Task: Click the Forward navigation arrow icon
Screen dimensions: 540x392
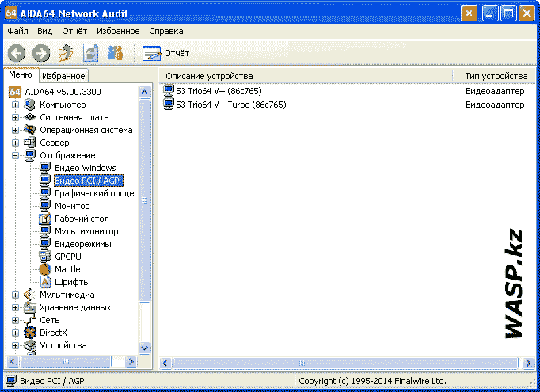Action: [41, 53]
